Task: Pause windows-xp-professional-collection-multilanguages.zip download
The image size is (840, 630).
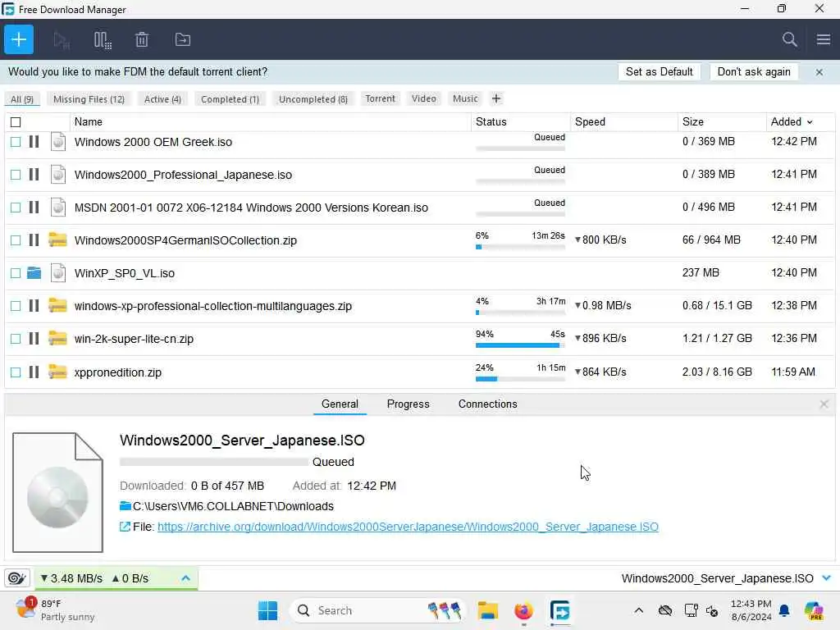Action: (34, 306)
